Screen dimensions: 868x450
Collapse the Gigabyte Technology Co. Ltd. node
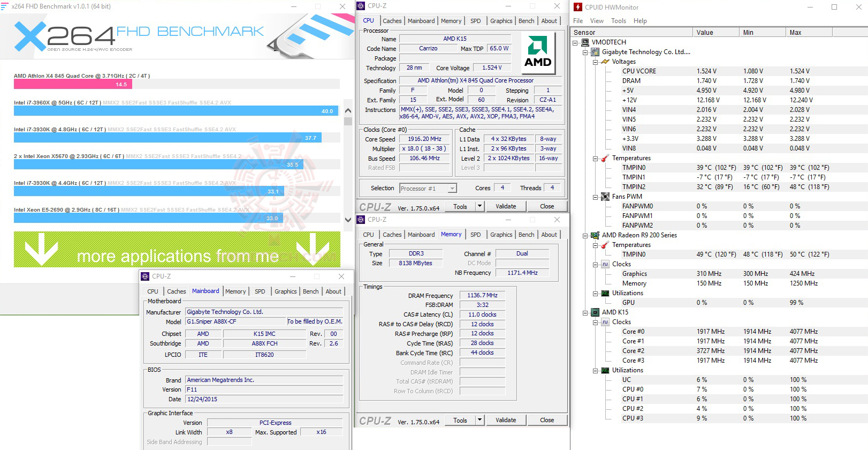pos(585,52)
